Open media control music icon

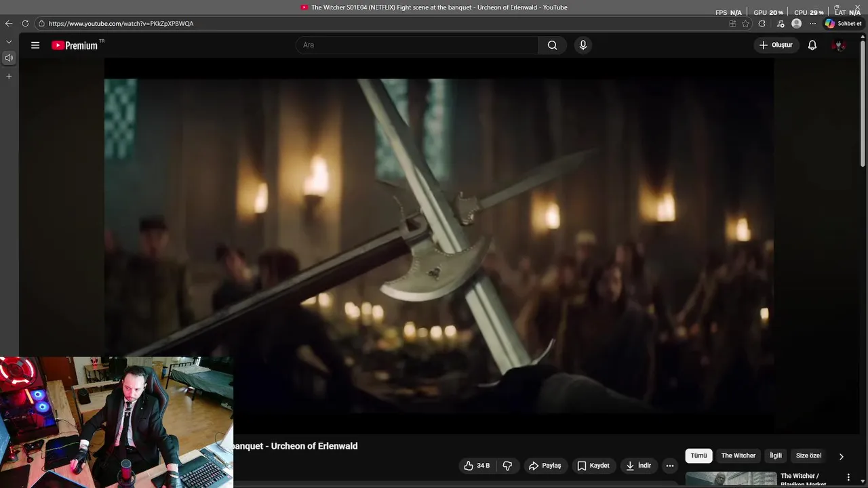tap(781, 24)
